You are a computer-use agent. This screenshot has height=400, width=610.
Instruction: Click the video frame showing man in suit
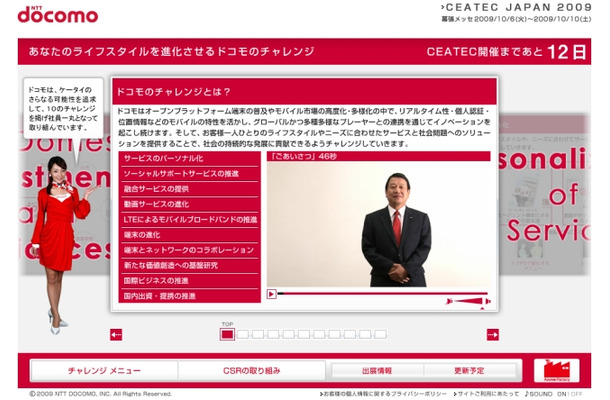point(379,225)
